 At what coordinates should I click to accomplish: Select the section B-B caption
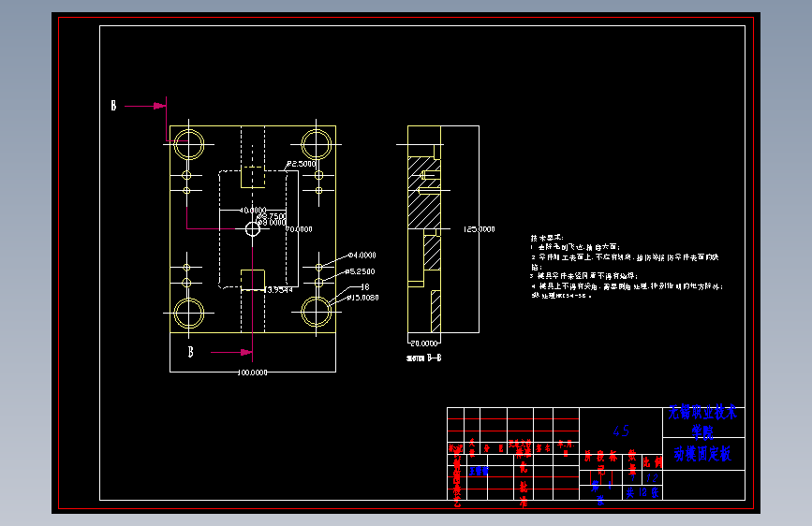pyautogui.click(x=424, y=358)
